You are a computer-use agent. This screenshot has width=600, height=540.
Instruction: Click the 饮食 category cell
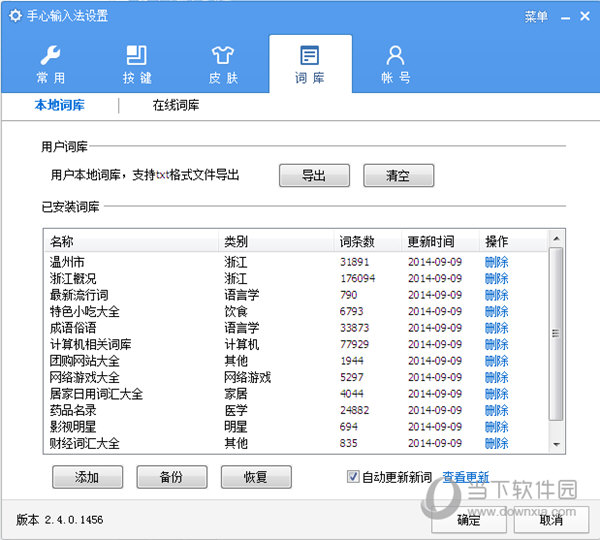coord(236,312)
